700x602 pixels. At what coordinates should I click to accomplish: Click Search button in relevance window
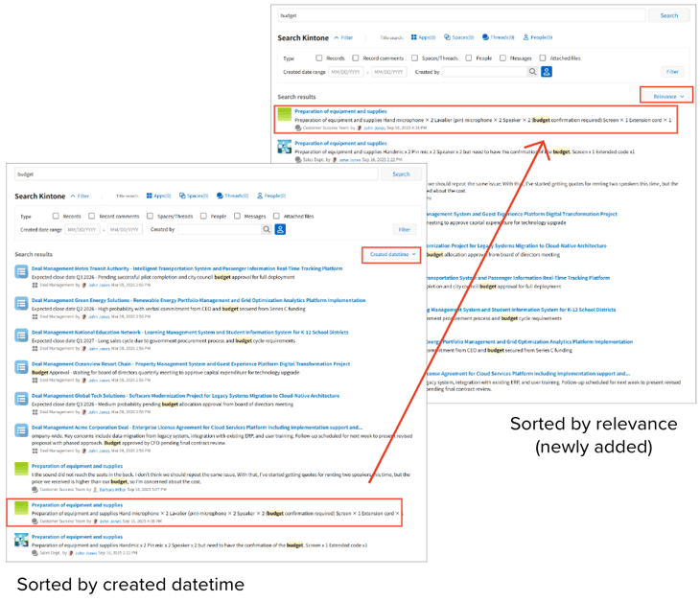point(668,15)
